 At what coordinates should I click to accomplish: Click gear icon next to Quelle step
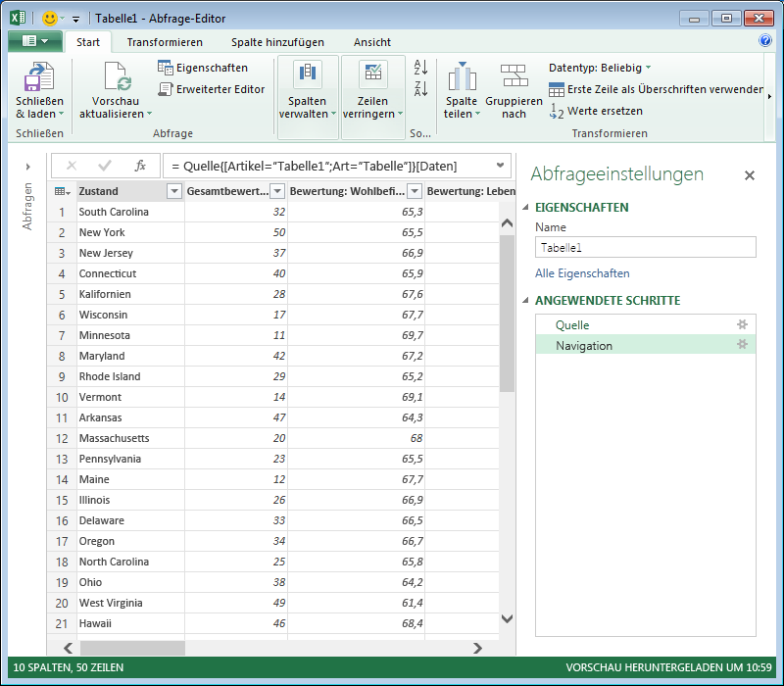pyautogui.click(x=742, y=324)
